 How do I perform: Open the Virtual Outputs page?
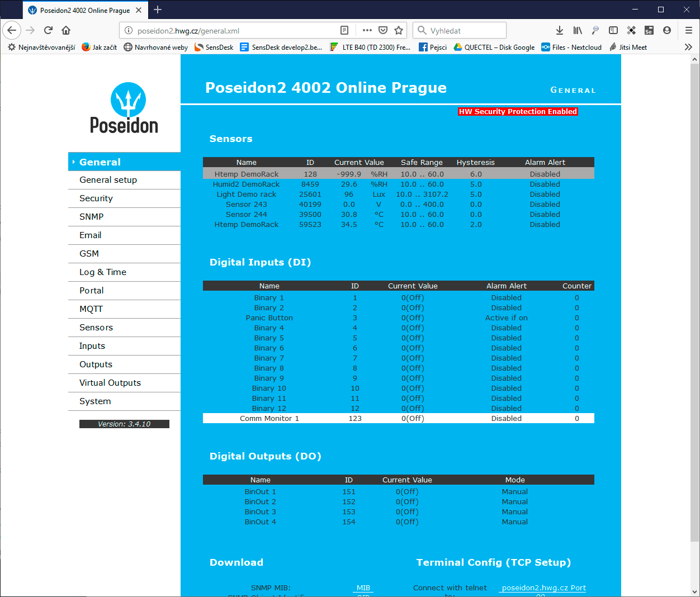124,383
